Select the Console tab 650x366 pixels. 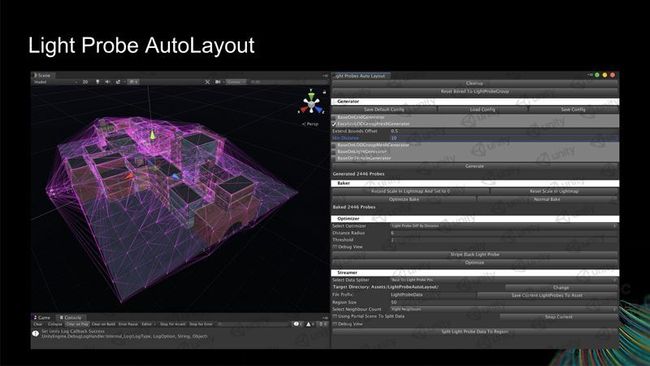pos(70,318)
